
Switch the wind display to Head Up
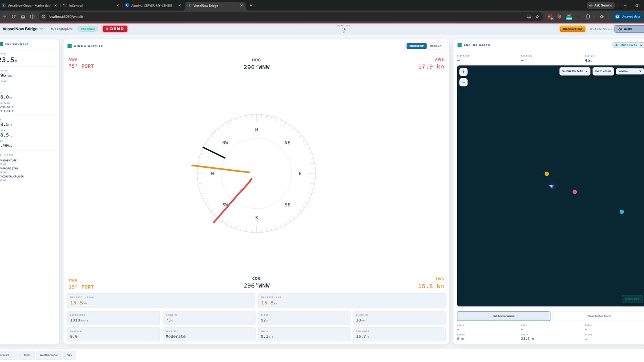436,46
